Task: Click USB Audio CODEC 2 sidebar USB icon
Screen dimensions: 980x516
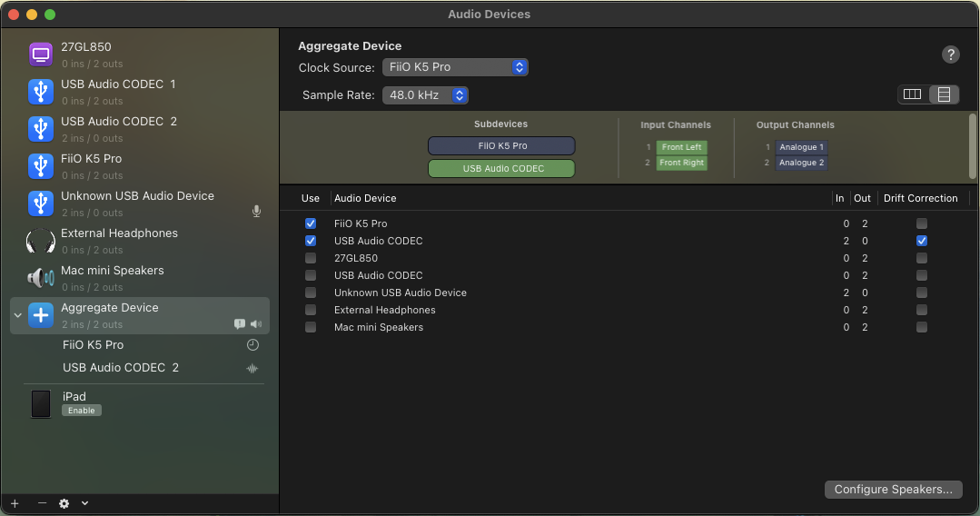Action: coord(41,129)
